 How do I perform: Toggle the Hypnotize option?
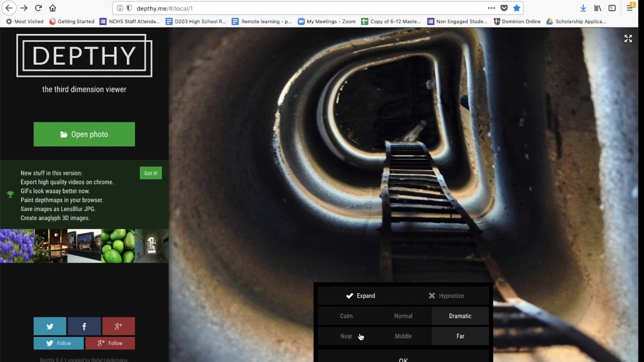[x=446, y=296]
